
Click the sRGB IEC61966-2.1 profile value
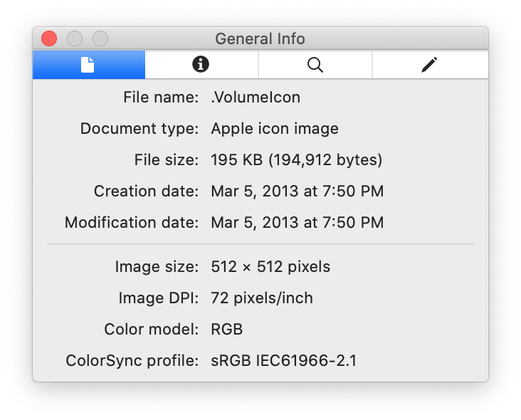tap(283, 361)
